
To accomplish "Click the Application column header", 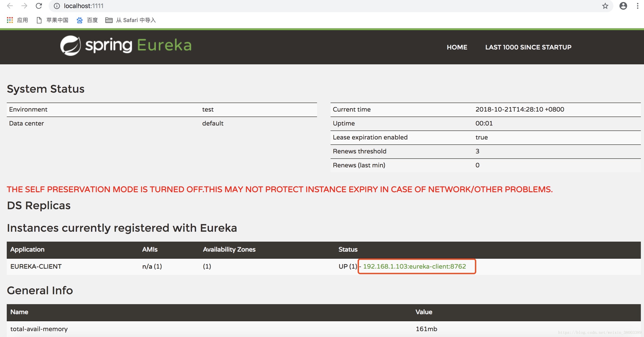I will (27, 249).
